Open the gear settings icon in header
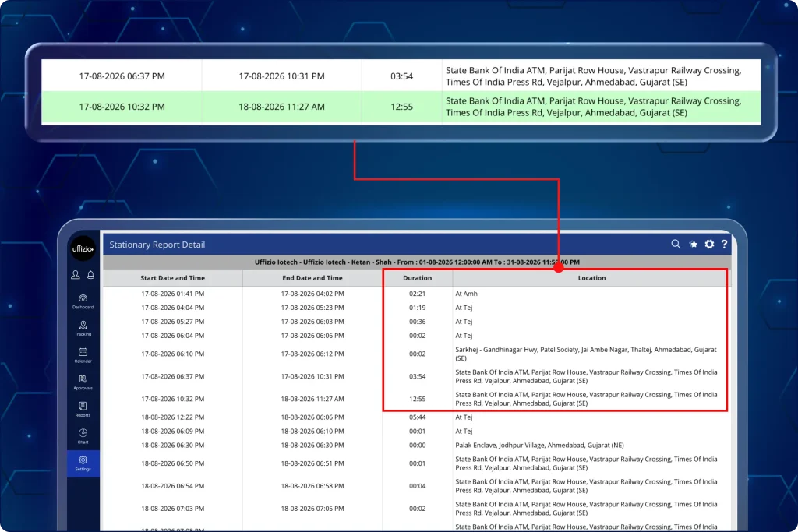798x532 pixels. [x=709, y=244]
